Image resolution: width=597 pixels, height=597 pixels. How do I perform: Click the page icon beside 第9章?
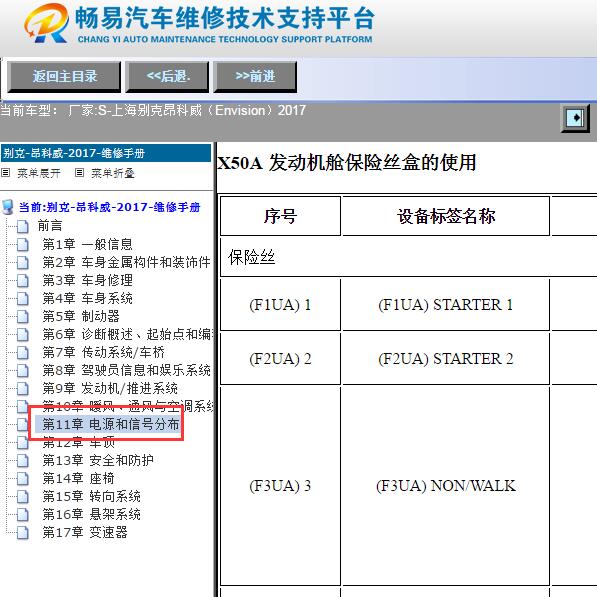coord(23,389)
